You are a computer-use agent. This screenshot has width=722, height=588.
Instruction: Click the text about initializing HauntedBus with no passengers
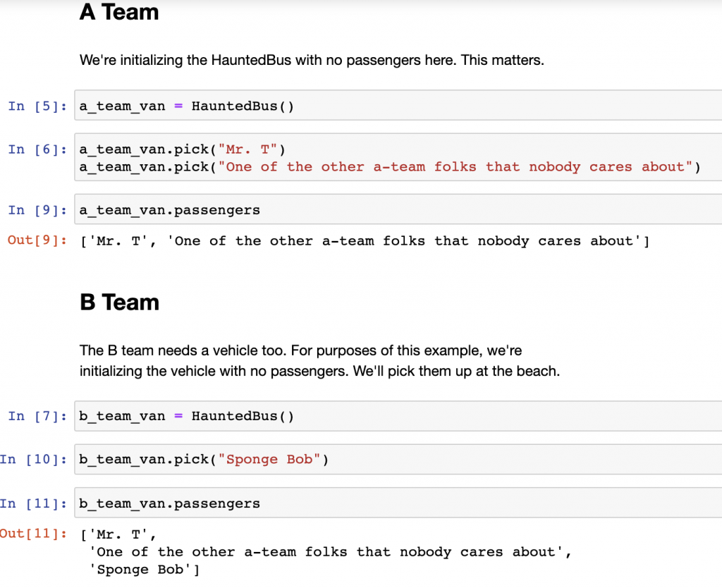[x=312, y=61]
